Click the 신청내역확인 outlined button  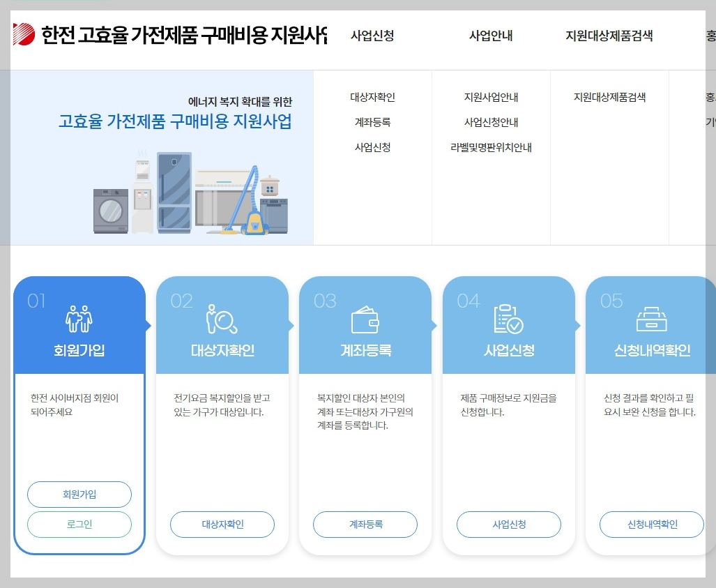(x=652, y=525)
